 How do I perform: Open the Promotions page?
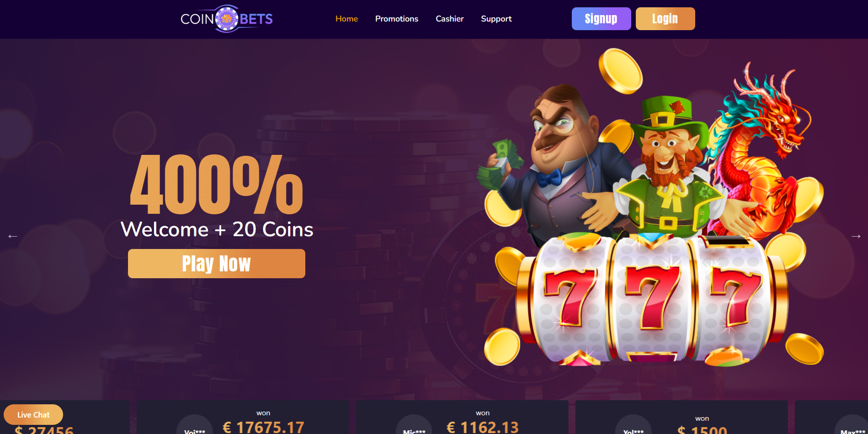pyautogui.click(x=397, y=19)
